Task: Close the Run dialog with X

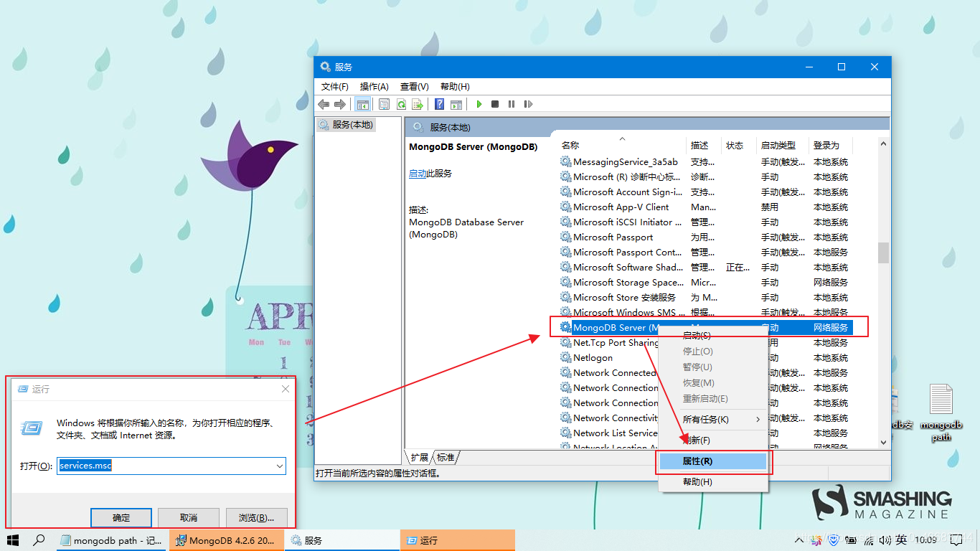Action: (x=285, y=389)
